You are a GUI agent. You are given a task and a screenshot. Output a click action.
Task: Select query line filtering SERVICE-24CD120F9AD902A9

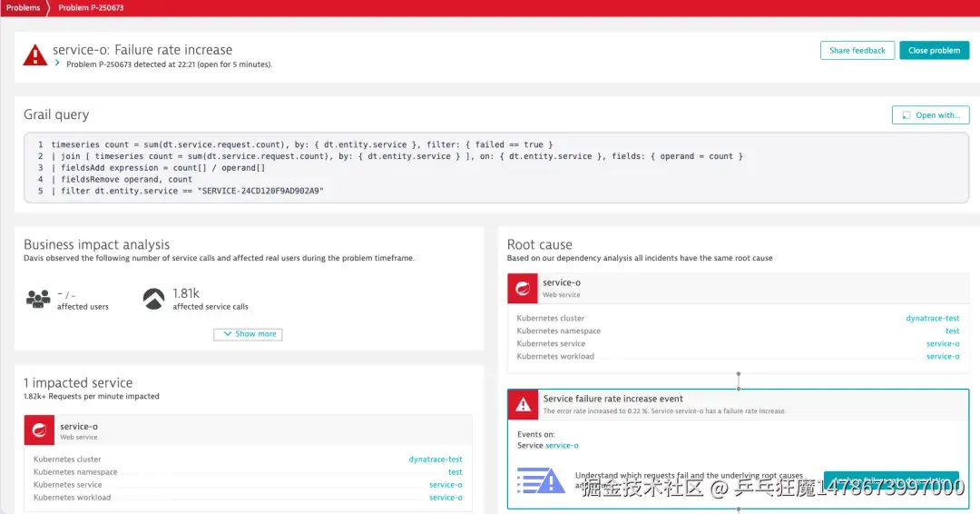[x=188, y=191]
